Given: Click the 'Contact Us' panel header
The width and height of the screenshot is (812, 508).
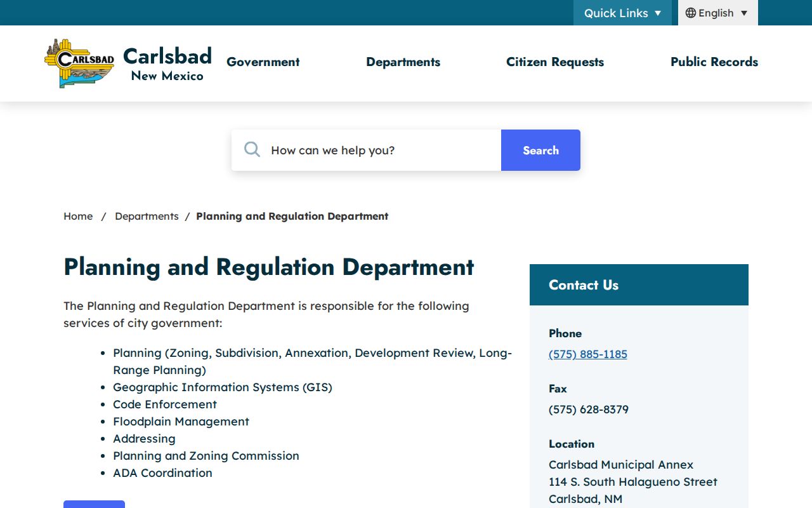Looking at the screenshot, I should pyautogui.click(x=639, y=285).
